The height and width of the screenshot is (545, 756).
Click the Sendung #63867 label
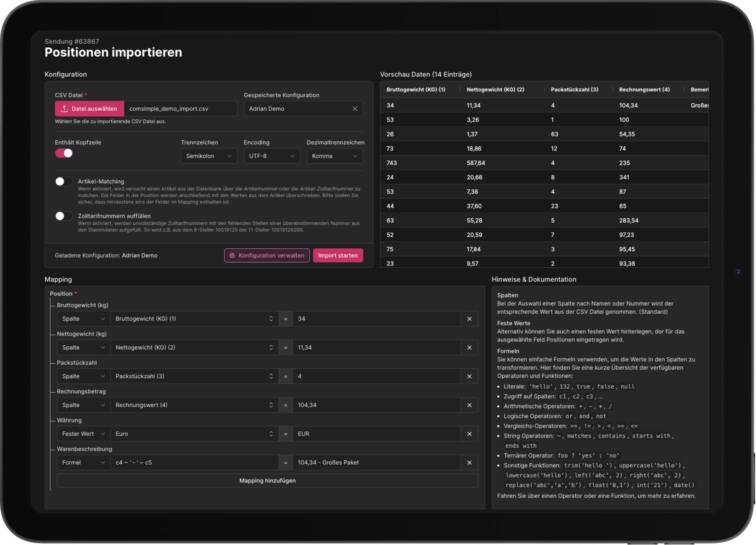72,41
